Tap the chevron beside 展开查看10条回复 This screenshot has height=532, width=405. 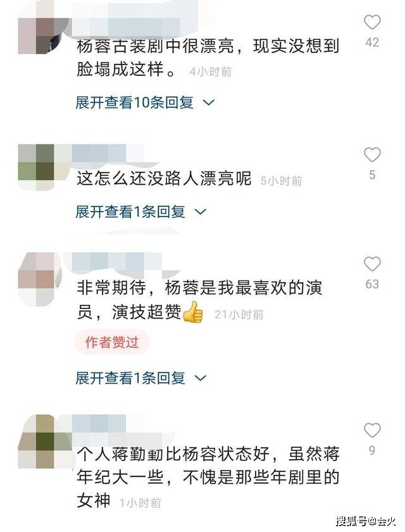pos(208,103)
